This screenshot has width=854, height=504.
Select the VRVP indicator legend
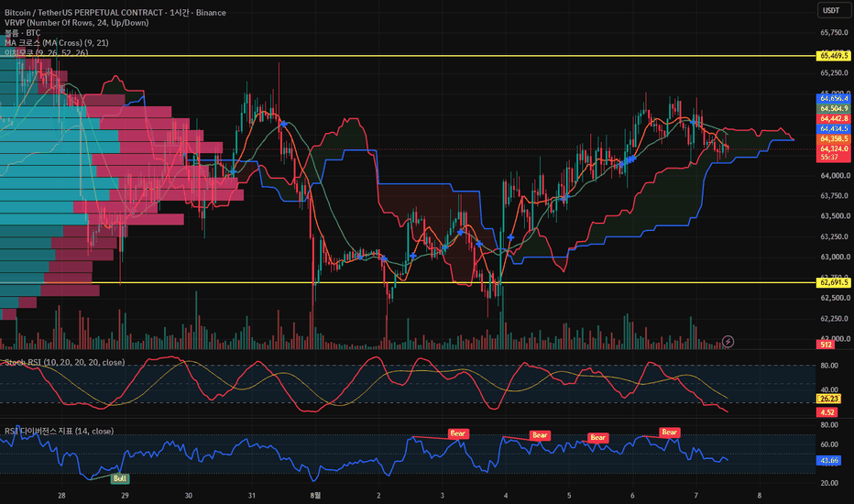click(77, 23)
